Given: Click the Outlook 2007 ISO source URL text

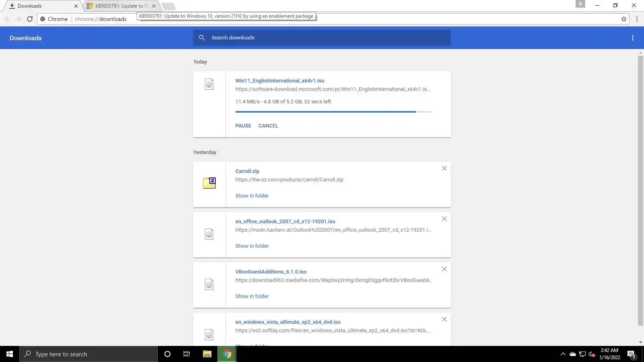Looking at the screenshot, I should 333,230.
